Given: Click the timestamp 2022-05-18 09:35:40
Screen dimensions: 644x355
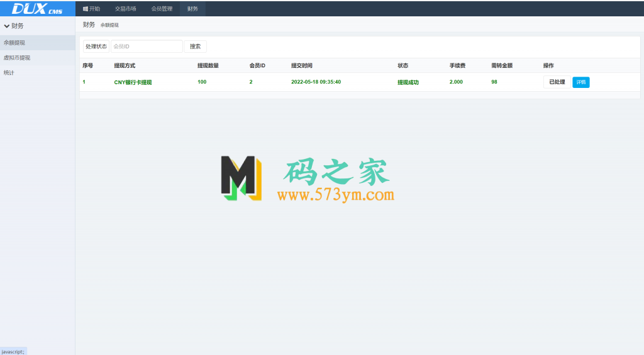Looking at the screenshot, I should 316,82.
